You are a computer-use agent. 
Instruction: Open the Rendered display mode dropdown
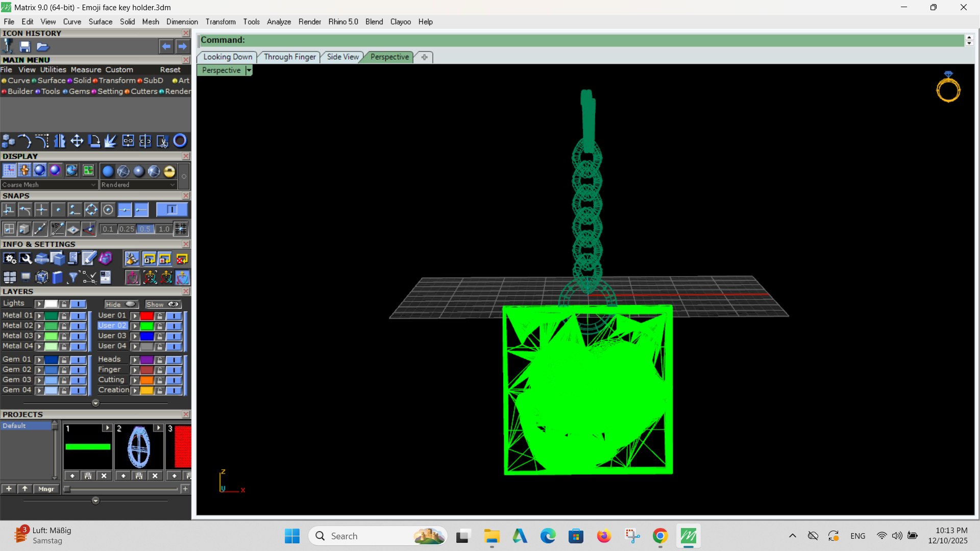[138, 185]
